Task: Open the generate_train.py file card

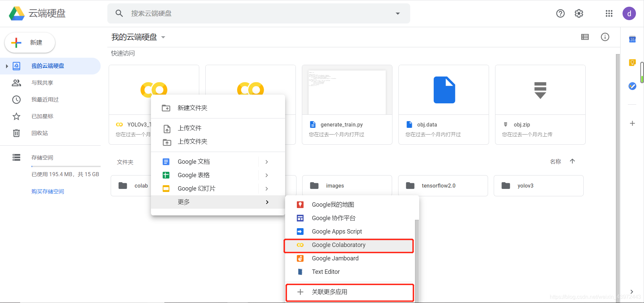Action: pyautogui.click(x=347, y=105)
